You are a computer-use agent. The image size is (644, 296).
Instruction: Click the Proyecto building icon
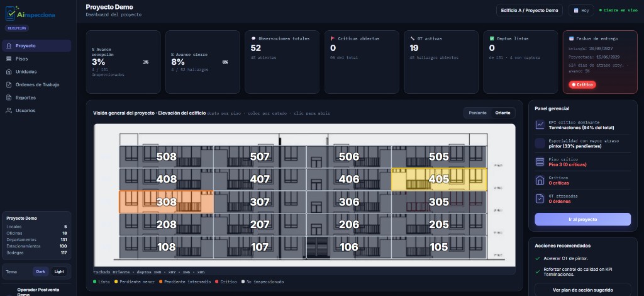9,45
